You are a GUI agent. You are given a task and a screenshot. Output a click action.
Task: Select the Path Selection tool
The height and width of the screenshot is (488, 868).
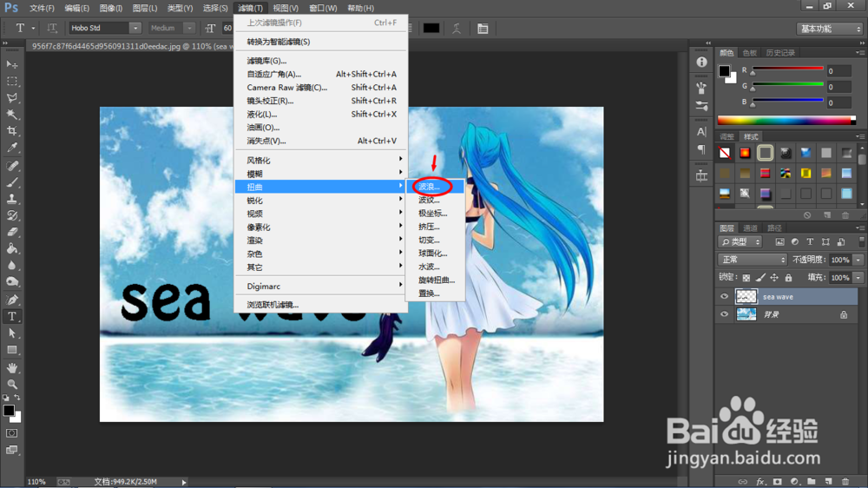click(x=11, y=333)
